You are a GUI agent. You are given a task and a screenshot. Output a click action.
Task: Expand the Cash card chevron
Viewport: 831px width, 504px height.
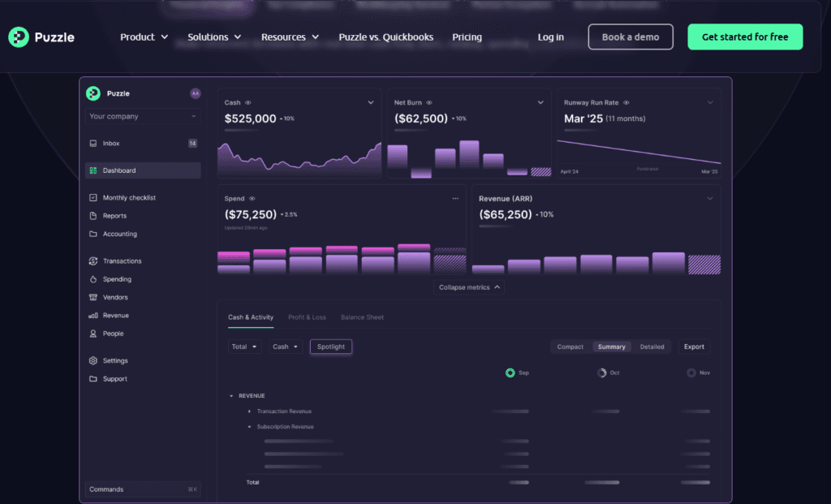click(371, 103)
